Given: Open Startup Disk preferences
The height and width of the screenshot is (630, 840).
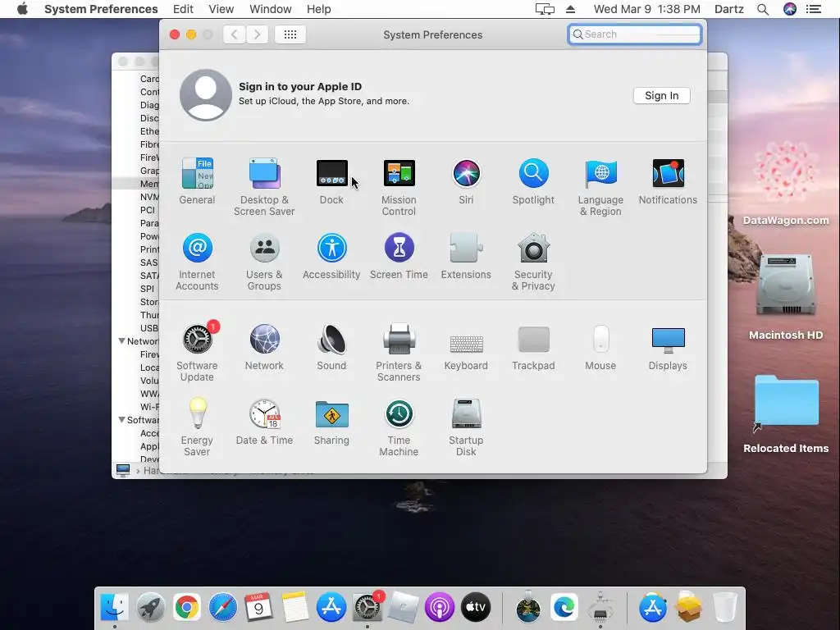Looking at the screenshot, I should pyautogui.click(x=466, y=427).
